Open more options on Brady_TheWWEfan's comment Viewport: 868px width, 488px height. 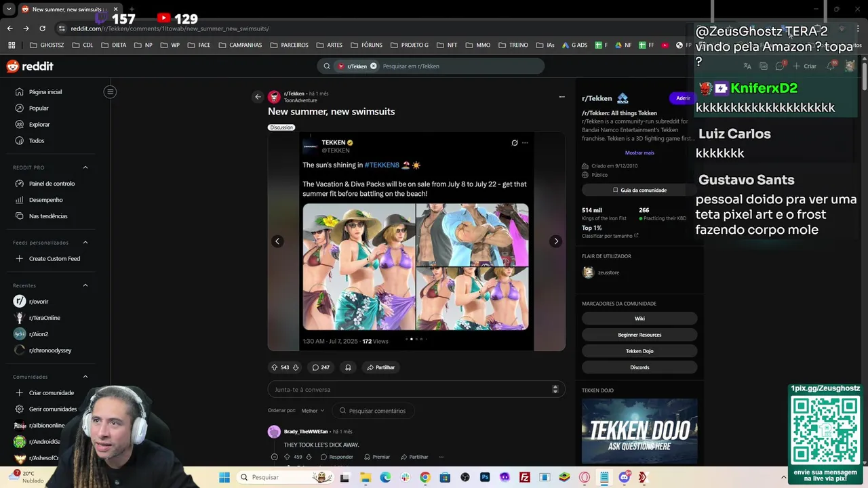441,457
